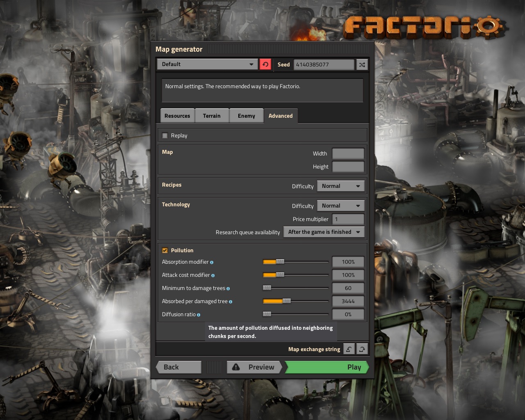Reset the preset with the red undo icon
525x420 pixels.
(x=265, y=64)
